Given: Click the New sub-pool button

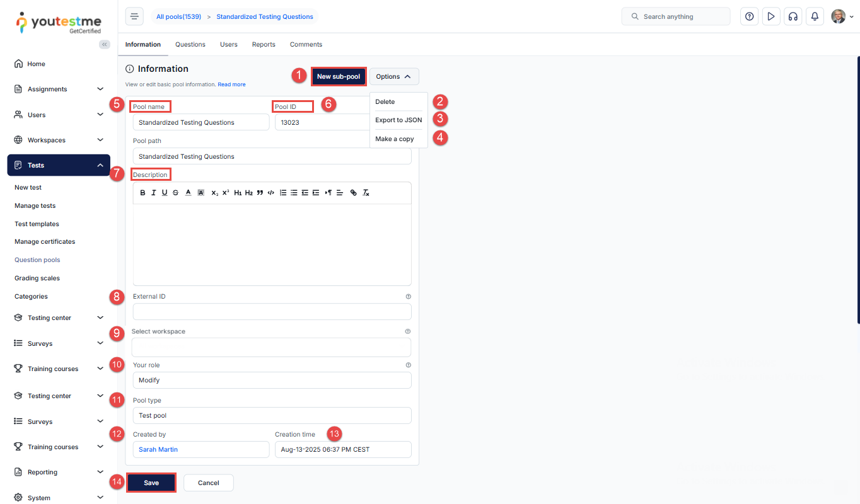Looking at the screenshot, I should [339, 77].
